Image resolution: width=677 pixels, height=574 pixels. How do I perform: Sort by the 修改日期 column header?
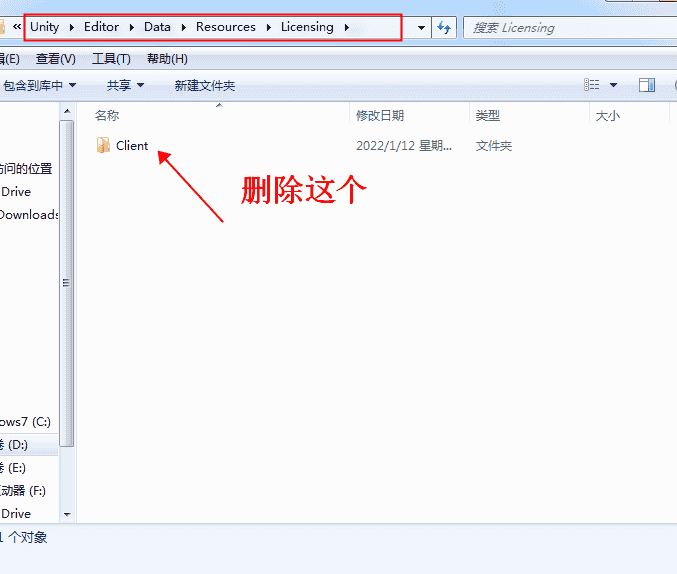380,115
